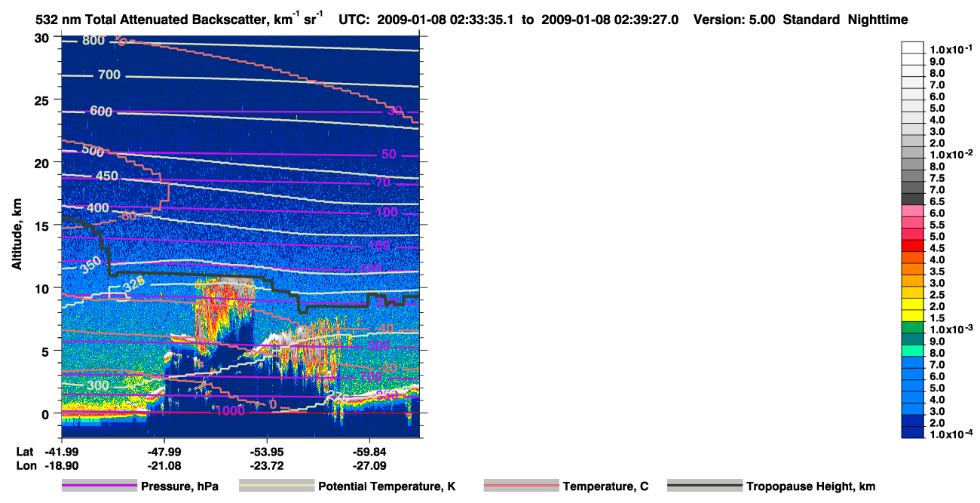This screenshot has width=980, height=503.
Task: Click the longitude value '-18.90'
Action: pos(61,465)
